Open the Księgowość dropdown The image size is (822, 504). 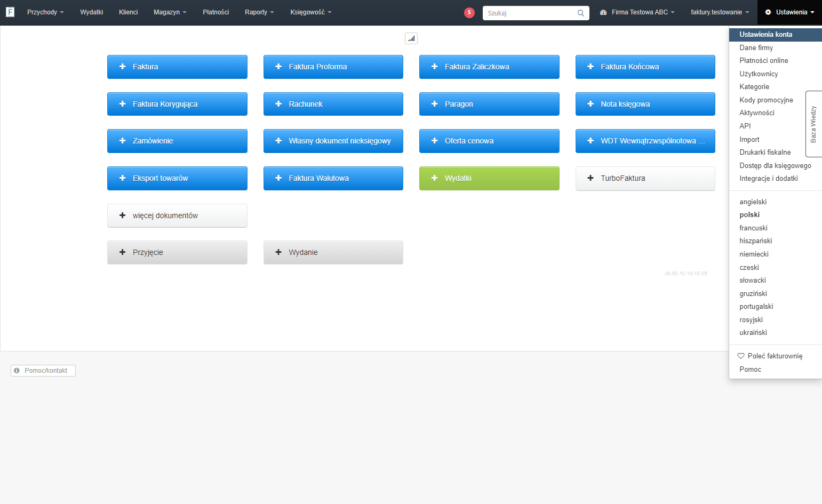click(311, 12)
